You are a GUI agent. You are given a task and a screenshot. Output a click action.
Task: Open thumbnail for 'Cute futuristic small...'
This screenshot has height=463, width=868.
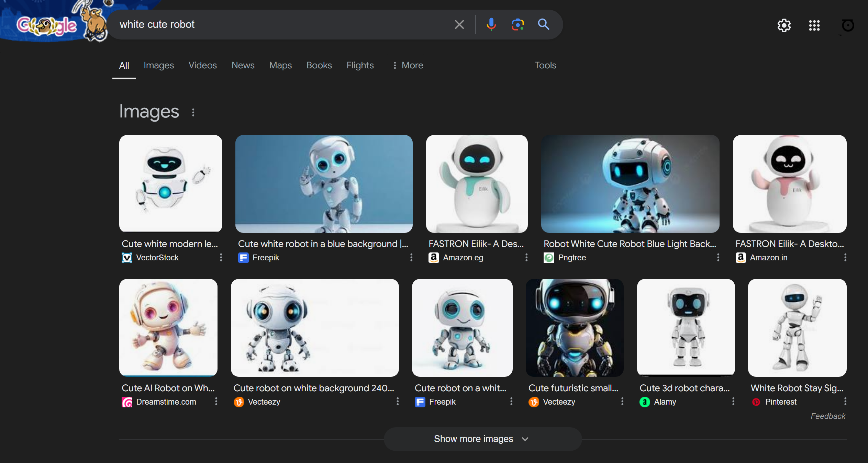tap(575, 328)
